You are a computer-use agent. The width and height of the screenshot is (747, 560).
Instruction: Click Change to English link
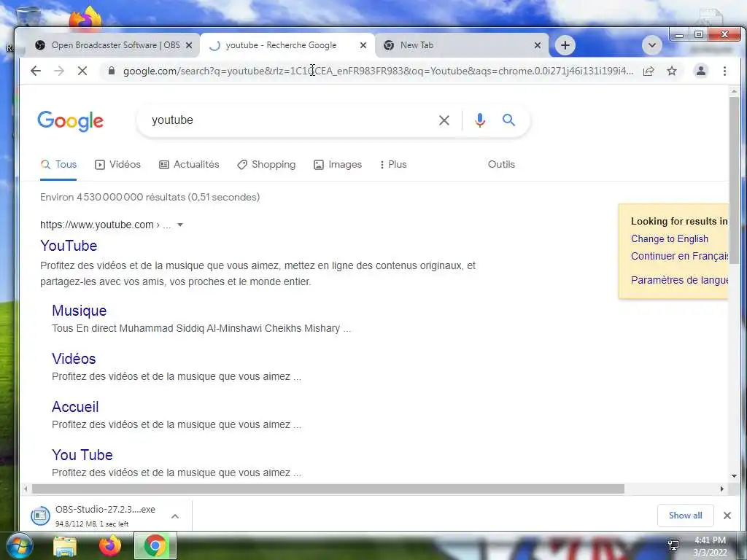pyautogui.click(x=670, y=239)
